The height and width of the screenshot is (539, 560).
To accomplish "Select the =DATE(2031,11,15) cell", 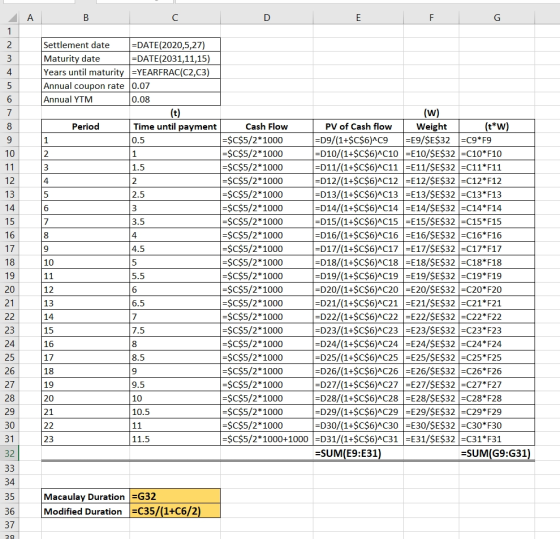I will coord(175,58).
